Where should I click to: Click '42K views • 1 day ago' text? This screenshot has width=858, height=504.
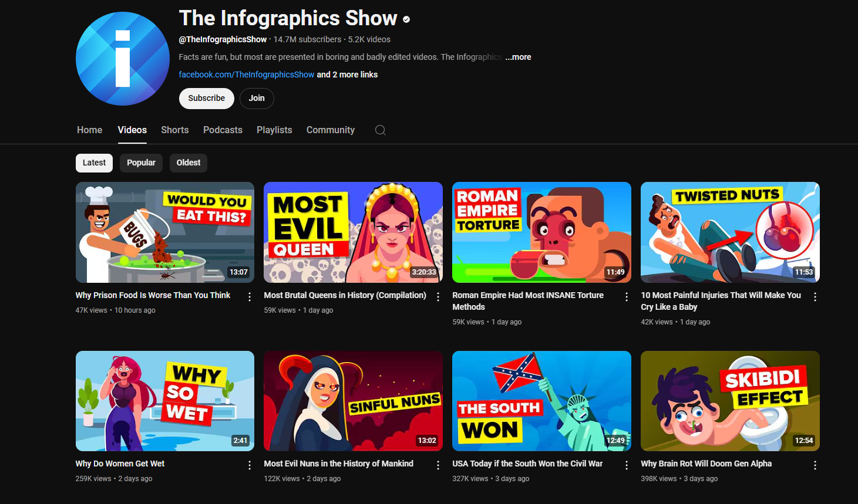coord(675,322)
